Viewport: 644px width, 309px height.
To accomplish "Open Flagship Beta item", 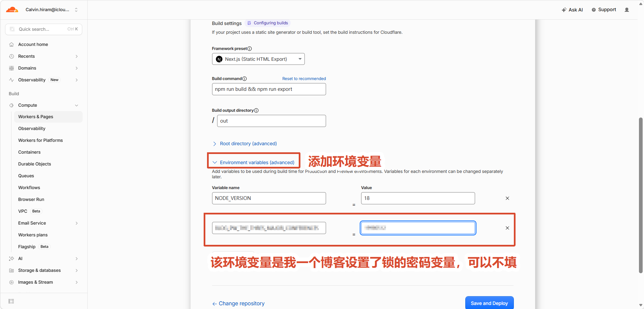I will pos(34,247).
